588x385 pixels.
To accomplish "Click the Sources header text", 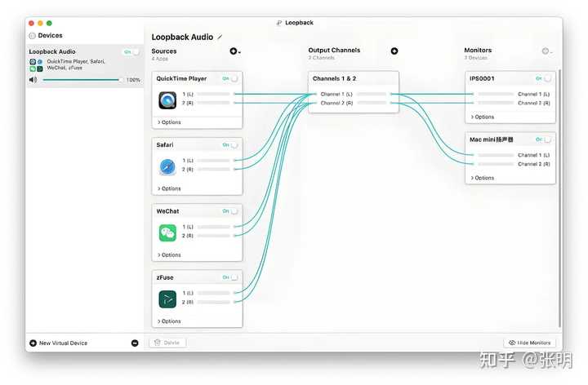I will point(164,51).
